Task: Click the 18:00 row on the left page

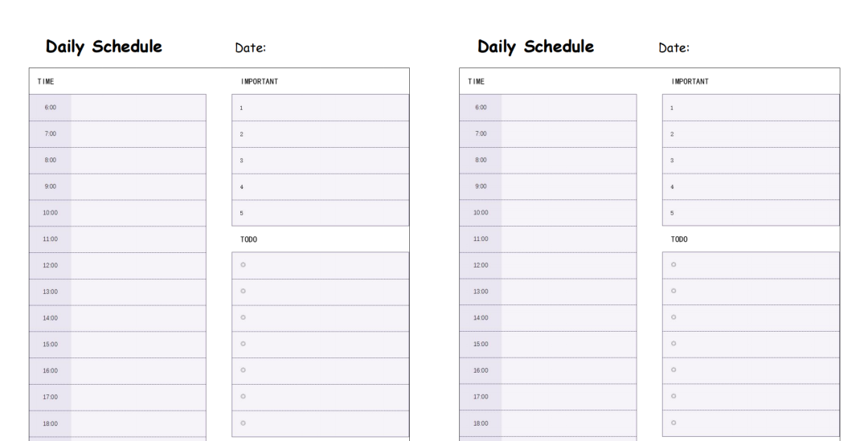Action: pyautogui.click(x=137, y=423)
